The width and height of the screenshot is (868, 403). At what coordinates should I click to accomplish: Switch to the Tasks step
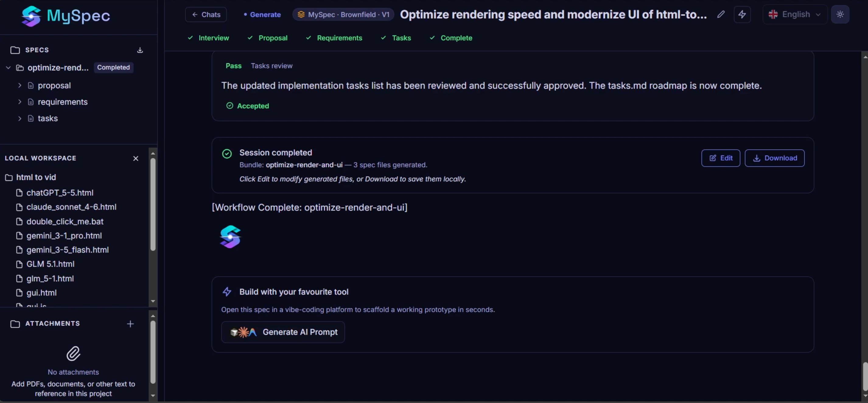(396, 38)
